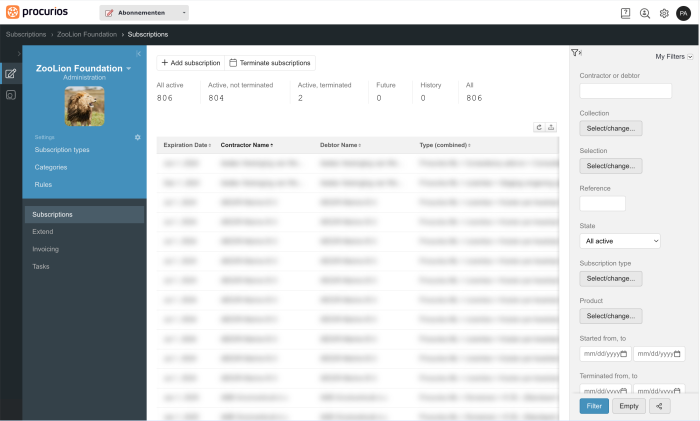Click Collection Select/change button
The height and width of the screenshot is (421, 700).
tap(611, 128)
